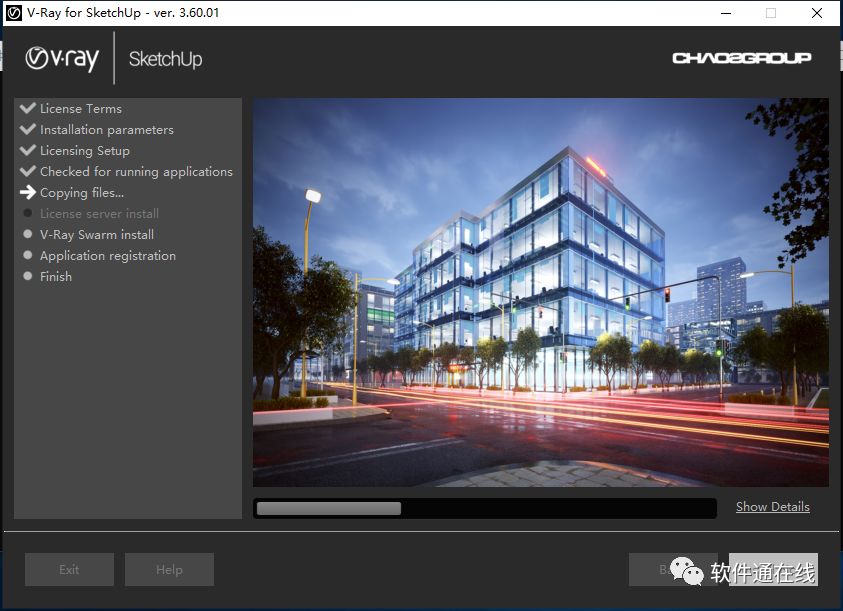843x611 pixels.
Task: Click the Show Details link
Action: point(773,507)
